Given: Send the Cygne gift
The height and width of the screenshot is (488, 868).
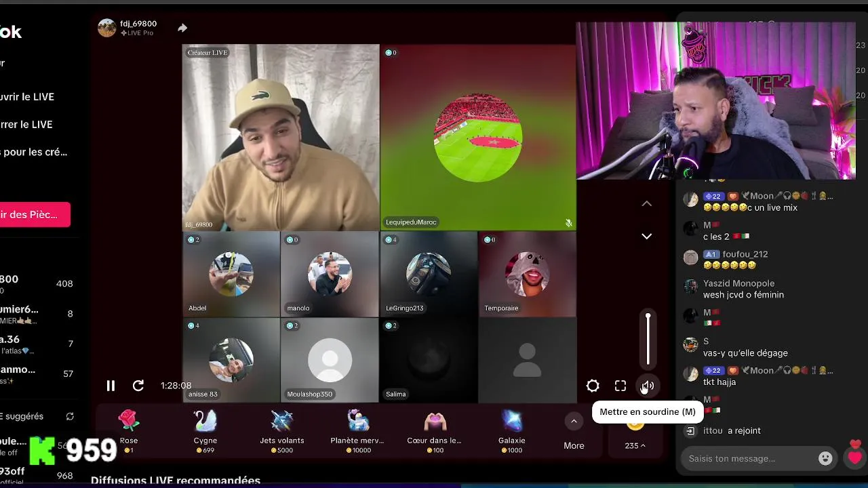Looking at the screenshot, I should (205, 430).
